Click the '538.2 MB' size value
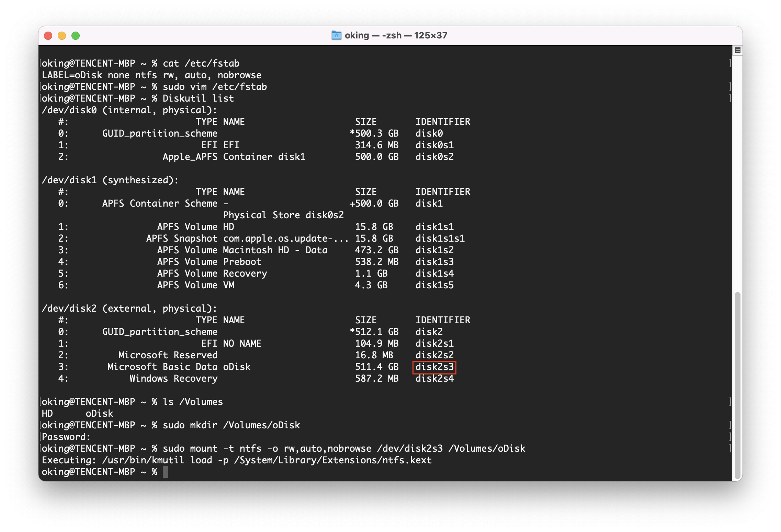 pos(377,262)
